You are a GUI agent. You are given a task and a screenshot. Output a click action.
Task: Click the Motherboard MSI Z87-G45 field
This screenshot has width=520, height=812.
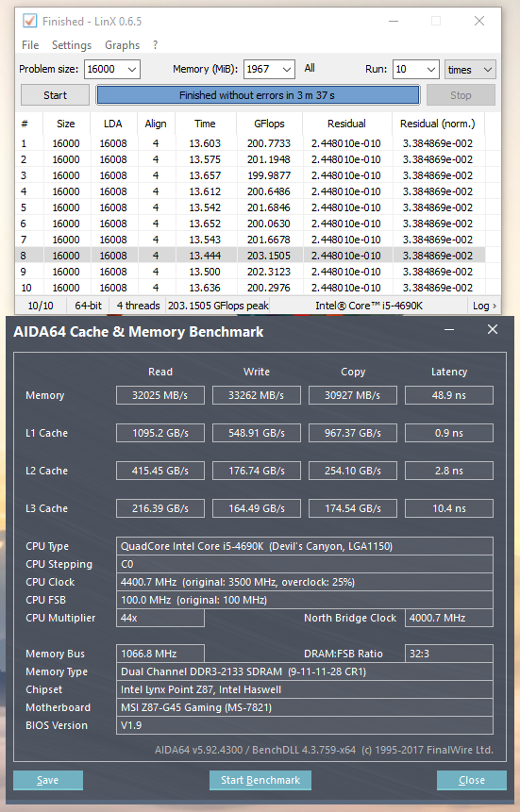coord(304,707)
